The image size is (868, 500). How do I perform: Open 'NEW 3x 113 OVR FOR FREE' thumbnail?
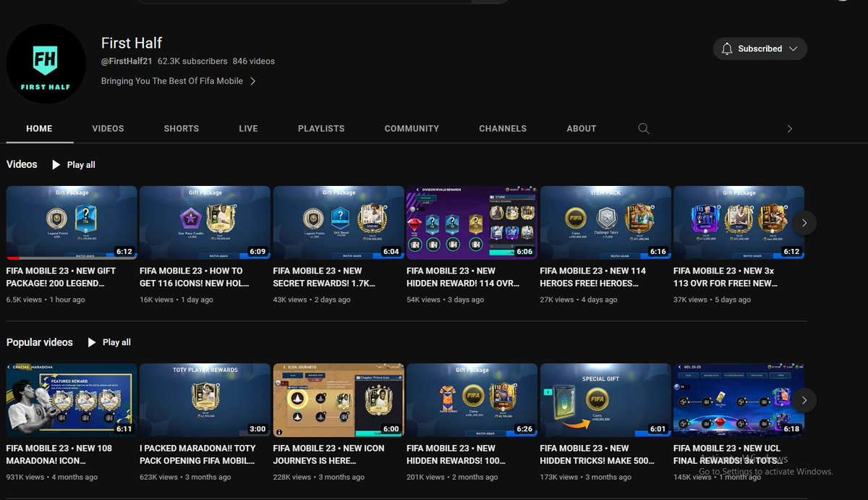click(x=739, y=223)
